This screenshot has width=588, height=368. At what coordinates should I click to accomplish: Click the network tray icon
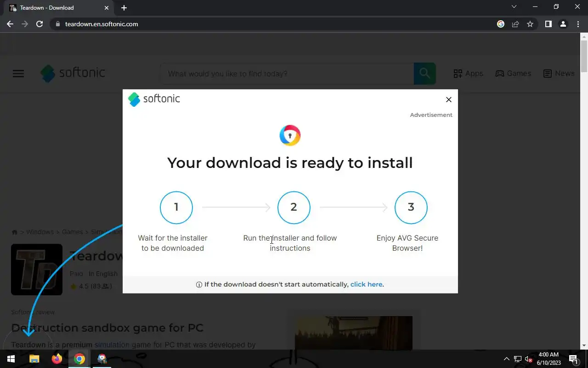518,359
